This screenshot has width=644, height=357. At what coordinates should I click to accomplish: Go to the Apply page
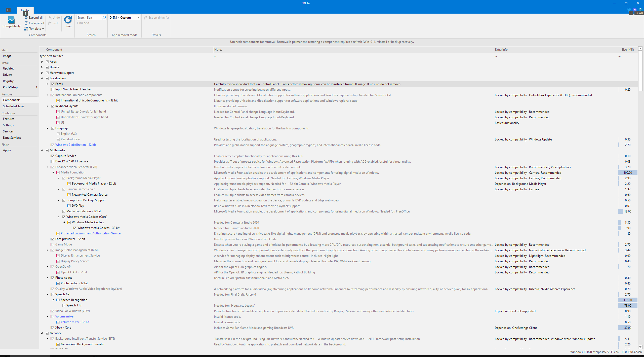point(7,150)
